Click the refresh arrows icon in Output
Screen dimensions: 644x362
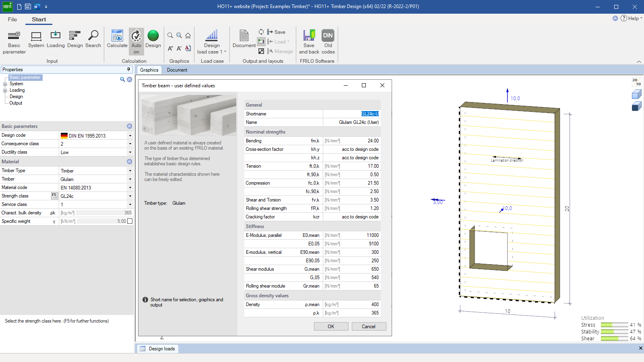[x=261, y=32]
